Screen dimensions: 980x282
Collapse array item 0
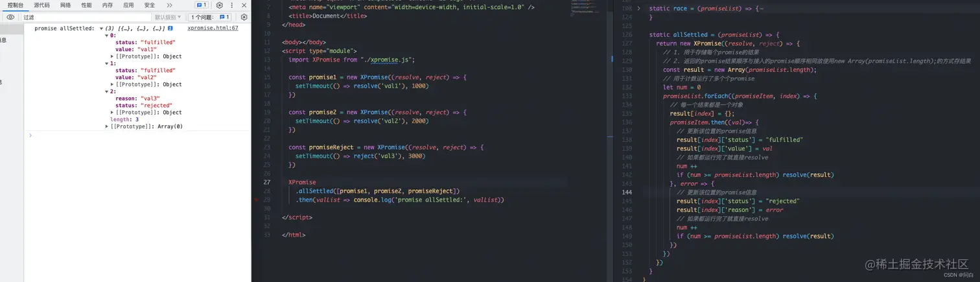point(107,36)
